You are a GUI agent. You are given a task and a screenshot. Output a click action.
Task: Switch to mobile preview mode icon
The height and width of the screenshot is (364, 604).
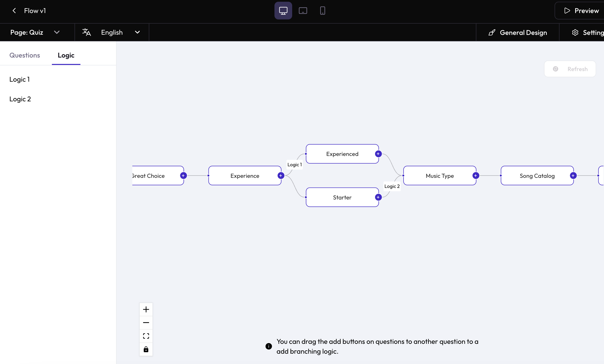322,11
